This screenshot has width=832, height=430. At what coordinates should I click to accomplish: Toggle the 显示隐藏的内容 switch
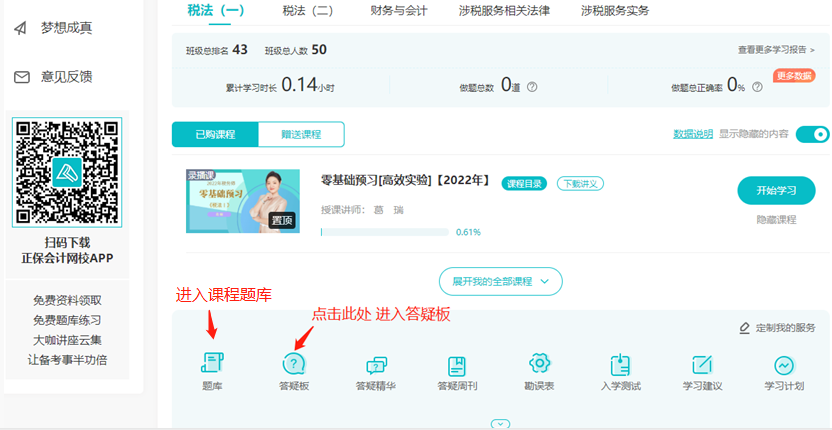click(x=812, y=134)
